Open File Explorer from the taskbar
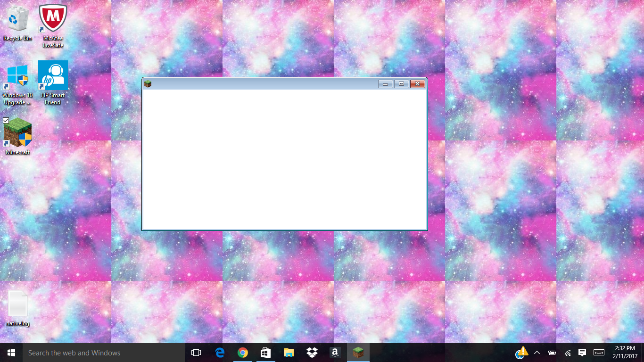 click(x=289, y=353)
